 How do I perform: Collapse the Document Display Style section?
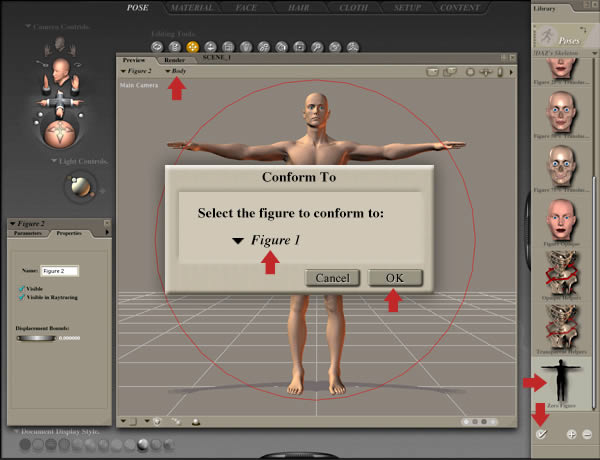16,431
